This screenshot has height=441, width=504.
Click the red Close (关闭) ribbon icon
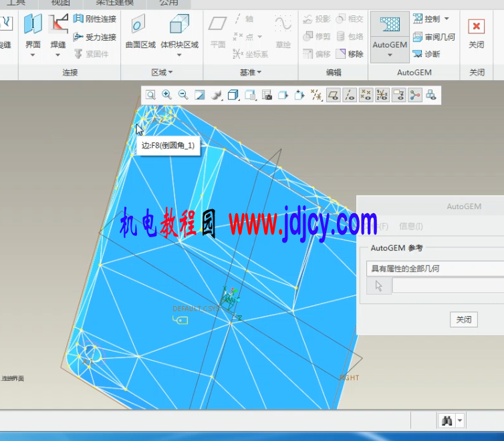476,27
